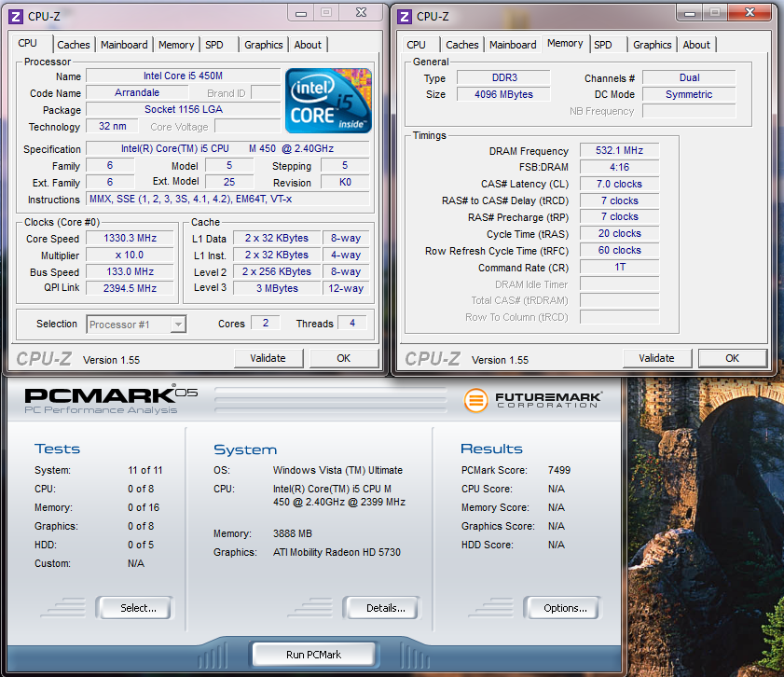Open Graphics tab in left CPU-Z window
This screenshot has height=677, width=784.
pos(264,45)
